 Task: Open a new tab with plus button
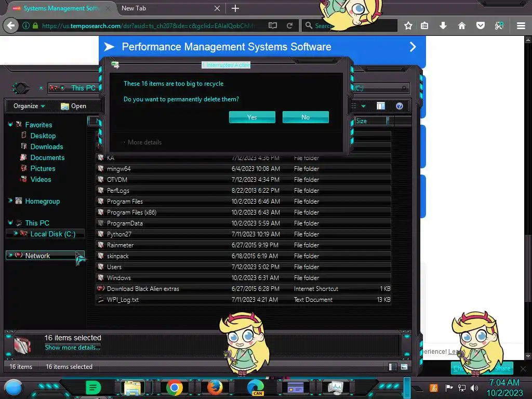click(x=235, y=8)
